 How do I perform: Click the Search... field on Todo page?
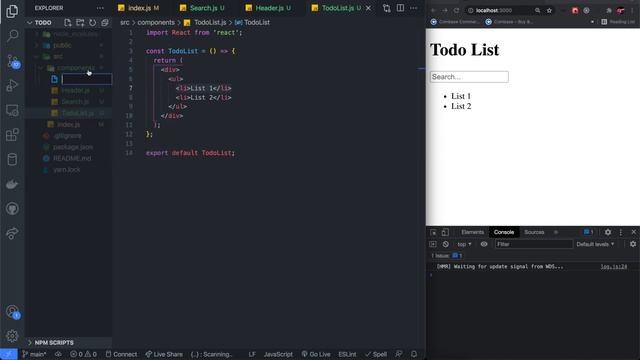469,77
